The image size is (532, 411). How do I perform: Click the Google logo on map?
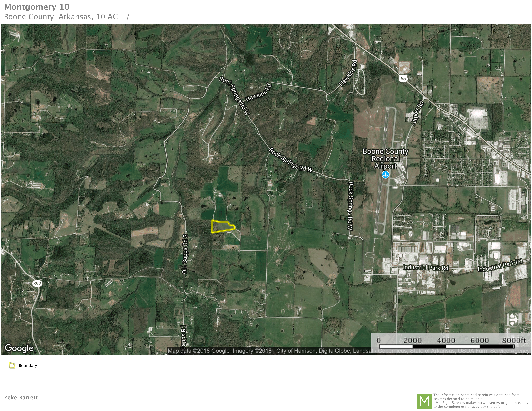19,348
